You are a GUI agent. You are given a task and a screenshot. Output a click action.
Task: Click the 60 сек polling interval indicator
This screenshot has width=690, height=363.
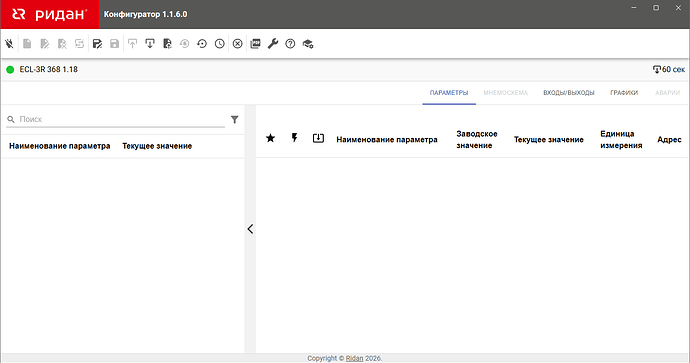pyautogui.click(x=669, y=70)
